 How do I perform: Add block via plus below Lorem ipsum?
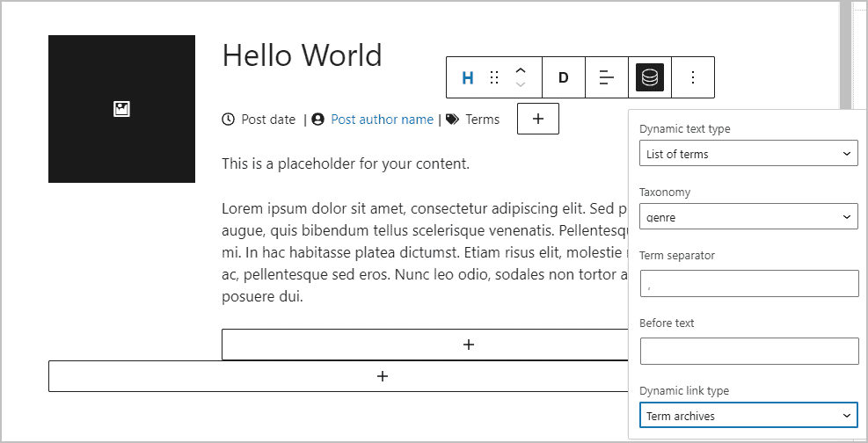pyautogui.click(x=469, y=345)
